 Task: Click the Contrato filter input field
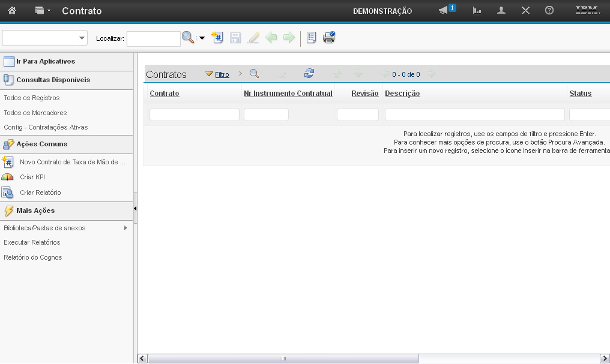point(194,115)
